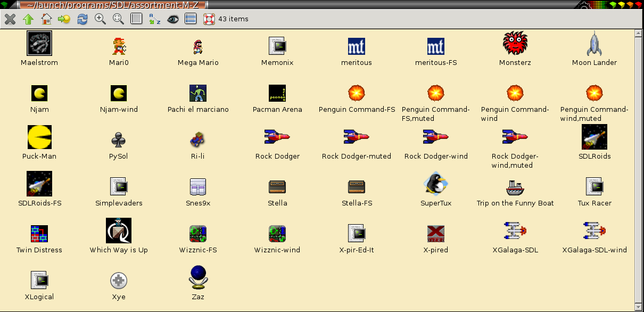
Task: Select the X-pired red X icon
Action: click(x=436, y=234)
